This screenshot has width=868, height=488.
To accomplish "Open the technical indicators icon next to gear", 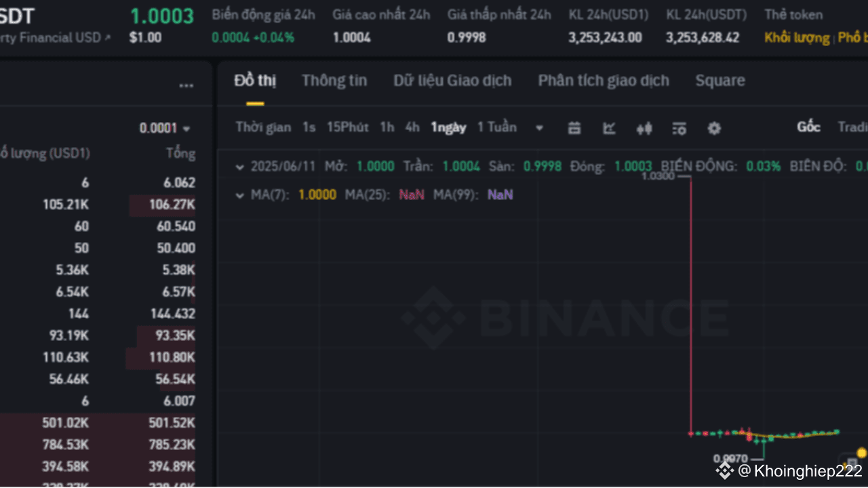I will tap(679, 127).
